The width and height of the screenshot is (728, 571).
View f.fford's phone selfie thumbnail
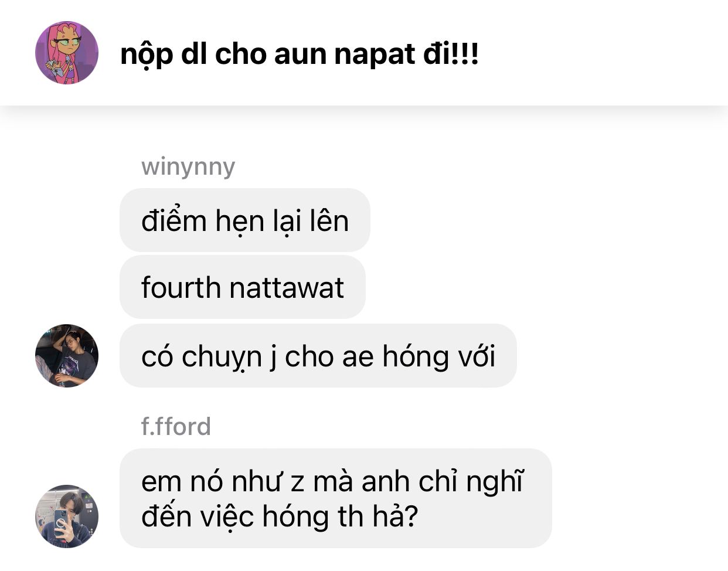(x=67, y=516)
